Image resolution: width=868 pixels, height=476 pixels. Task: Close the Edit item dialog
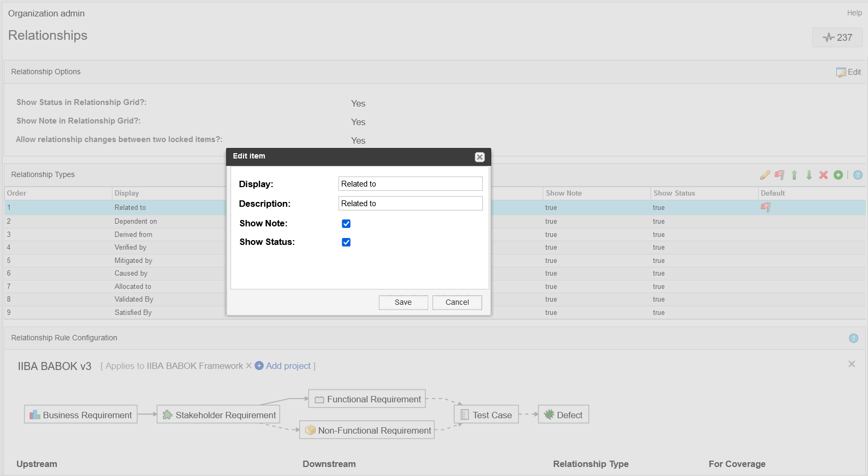(x=480, y=157)
